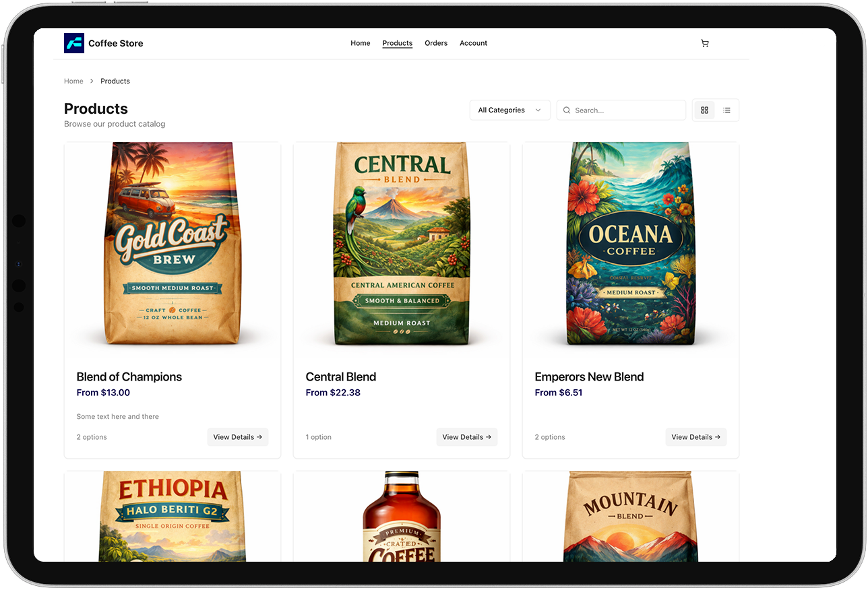868x590 pixels.
Task: Click the Central Blend product title
Action: [341, 377]
